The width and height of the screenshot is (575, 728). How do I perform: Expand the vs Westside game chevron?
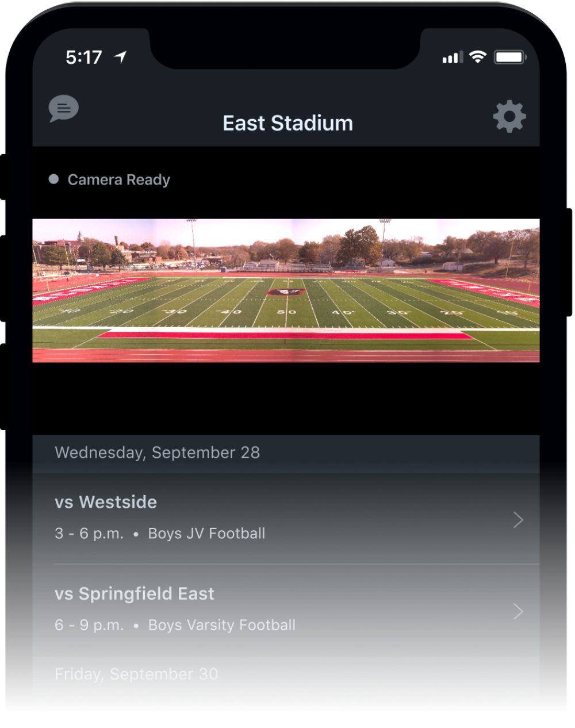pos(517,519)
